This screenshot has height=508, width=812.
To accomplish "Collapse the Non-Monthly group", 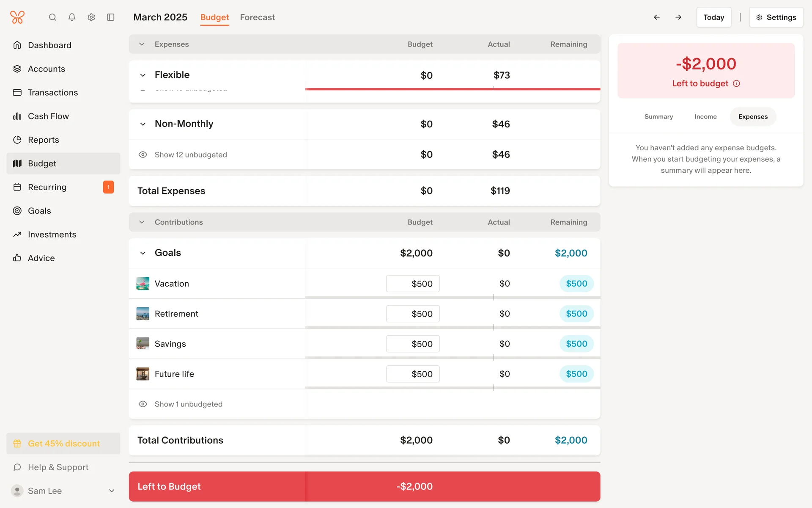I will [x=143, y=124].
